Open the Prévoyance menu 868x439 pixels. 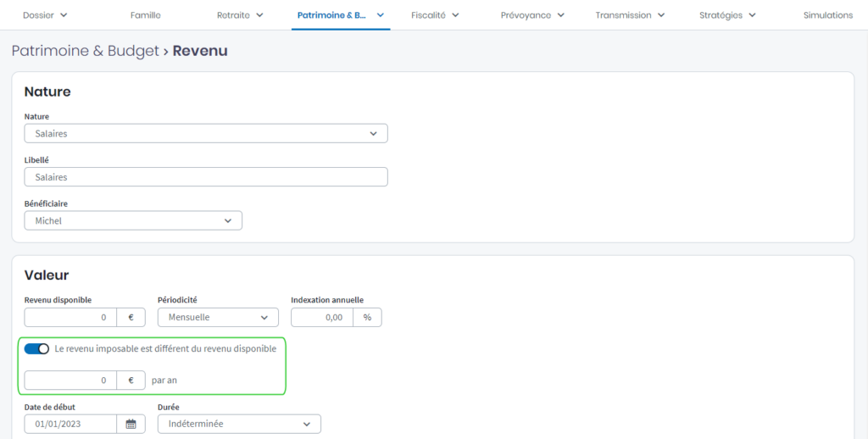(531, 15)
